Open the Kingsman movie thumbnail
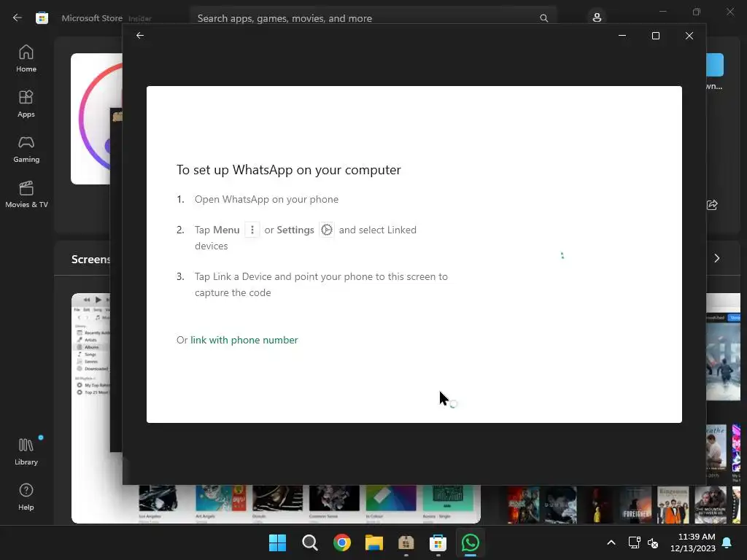Image resolution: width=747 pixels, height=560 pixels. 673,505
